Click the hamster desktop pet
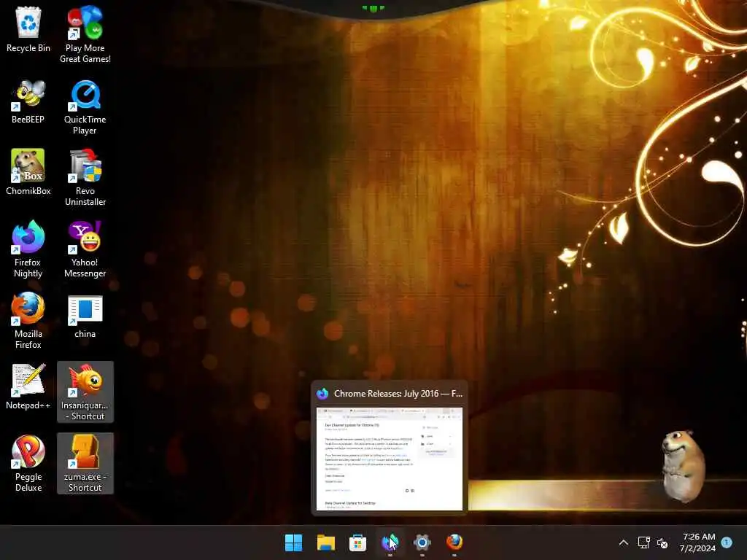The height and width of the screenshot is (560, 747). click(x=683, y=466)
